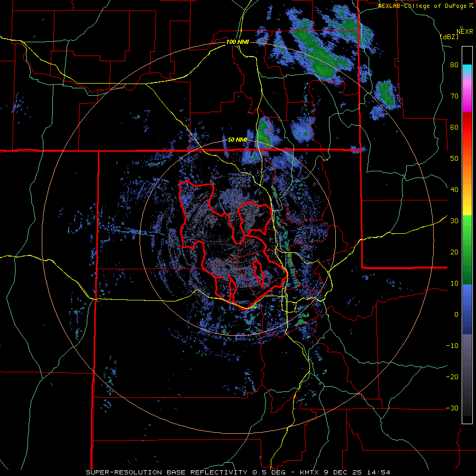
Task: Click the [dBZ] unit label
Action: (449, 36)
